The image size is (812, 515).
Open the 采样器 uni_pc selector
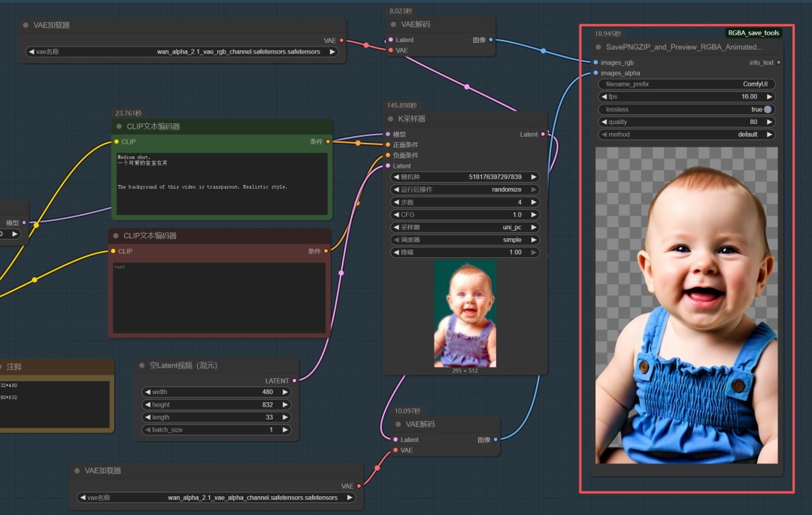(x=465, y=227)
